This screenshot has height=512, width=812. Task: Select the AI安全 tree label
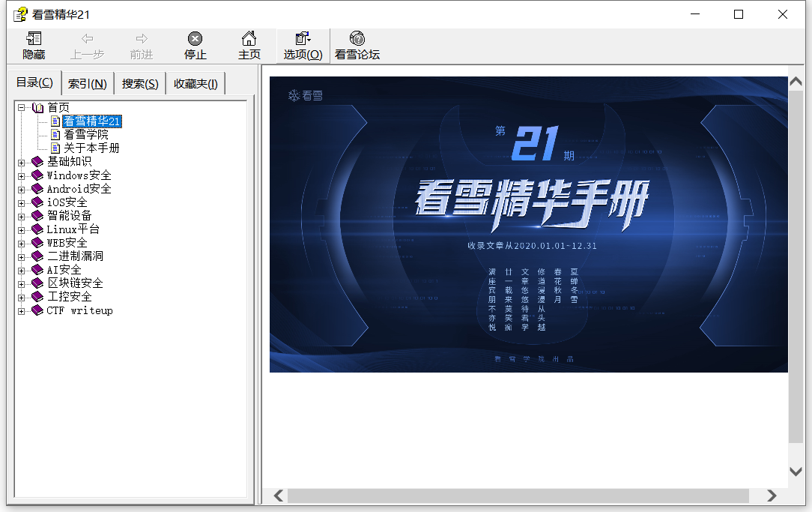coord(64,269)
